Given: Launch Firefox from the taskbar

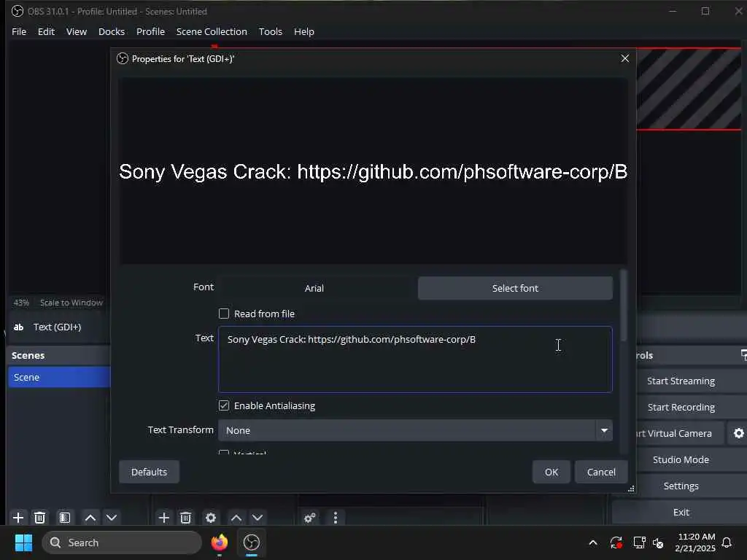Looking at the screenshot, I should point(220,542).
